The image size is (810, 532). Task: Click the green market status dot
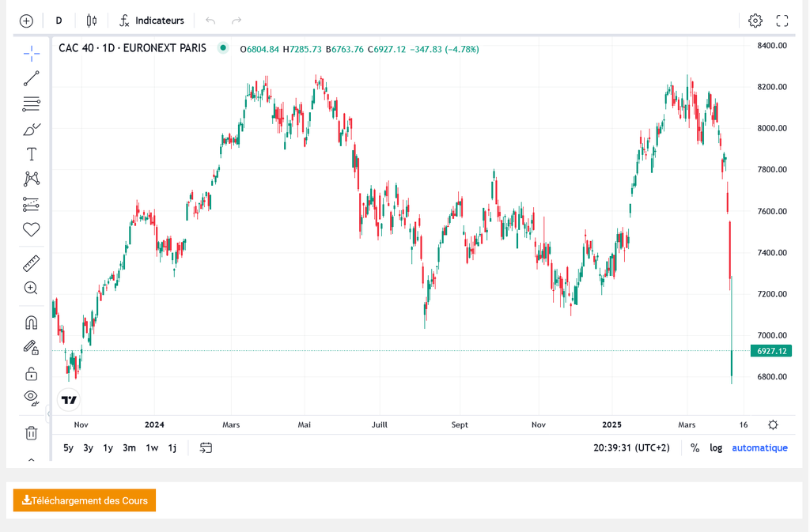[x=223, y=48]
